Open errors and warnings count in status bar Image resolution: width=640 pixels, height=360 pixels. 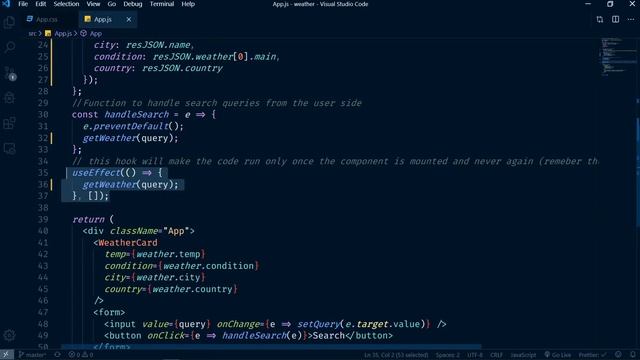[81, 355]
